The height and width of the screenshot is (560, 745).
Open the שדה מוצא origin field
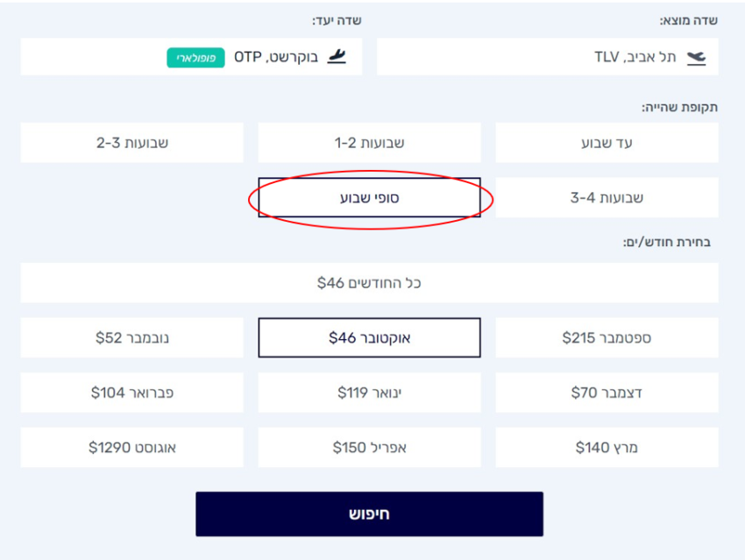548,56
